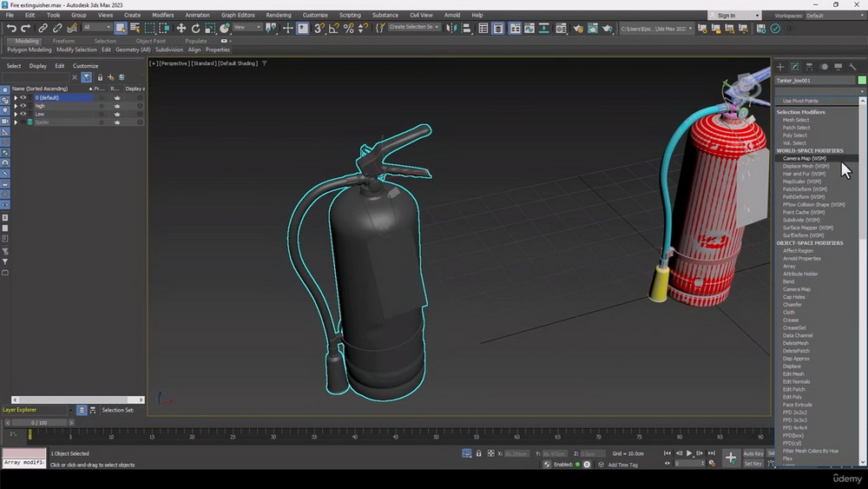The height and width of the screenshot is (489, 868).
Task: Click the time slider 0 / 100 handle
Action: (39, 422)
